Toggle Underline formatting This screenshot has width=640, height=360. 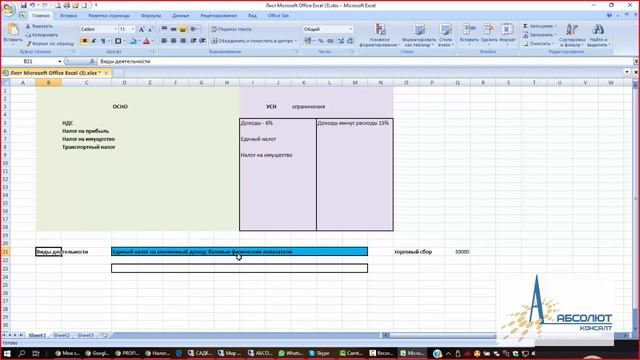click(x=103, y=41)
